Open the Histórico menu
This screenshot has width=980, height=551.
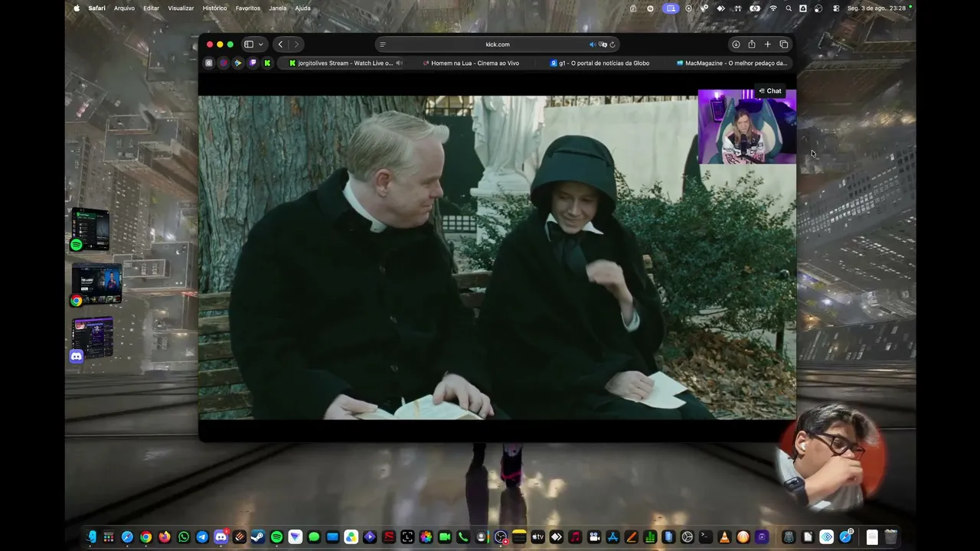tap(214, 8)
